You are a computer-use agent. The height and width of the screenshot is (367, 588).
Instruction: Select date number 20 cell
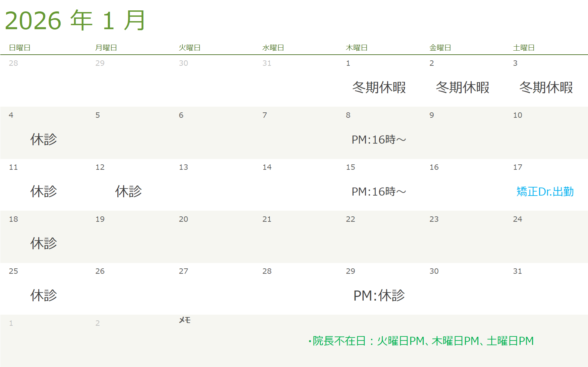coord(183,219)
